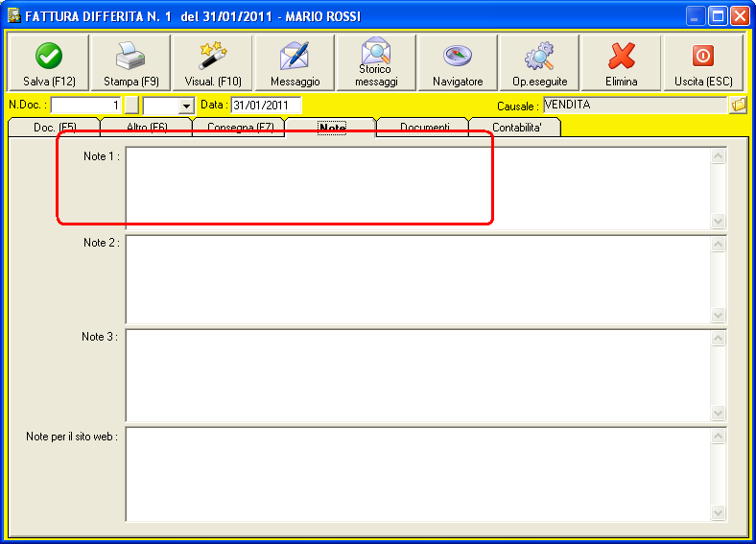Click inside the Data date field
The height and width of the screenshot is (544, 756).
click(x=266, y=106)
